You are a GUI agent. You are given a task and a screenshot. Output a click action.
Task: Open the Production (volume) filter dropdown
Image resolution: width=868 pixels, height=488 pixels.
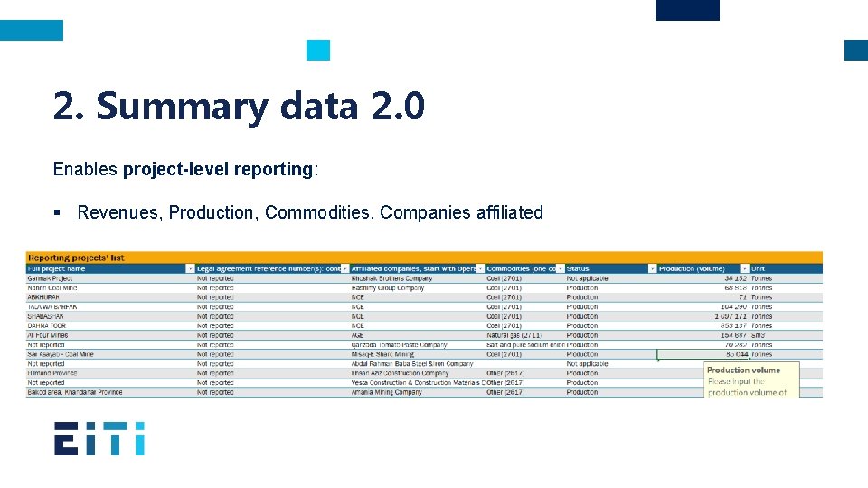point(744,269)
